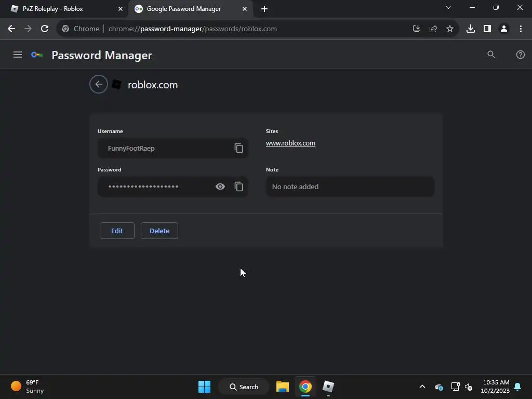
Task: Click the address bar URL
Action: (193, 29)
